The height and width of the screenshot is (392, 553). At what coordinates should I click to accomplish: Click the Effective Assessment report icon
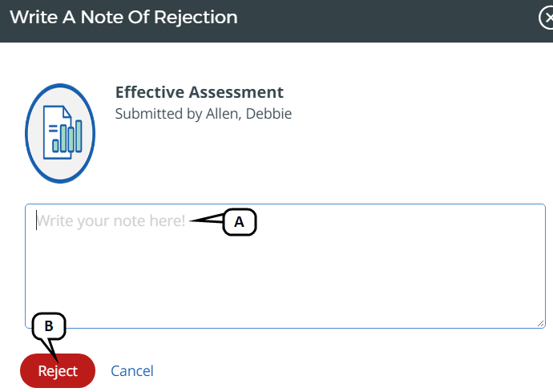coord(60,132)
